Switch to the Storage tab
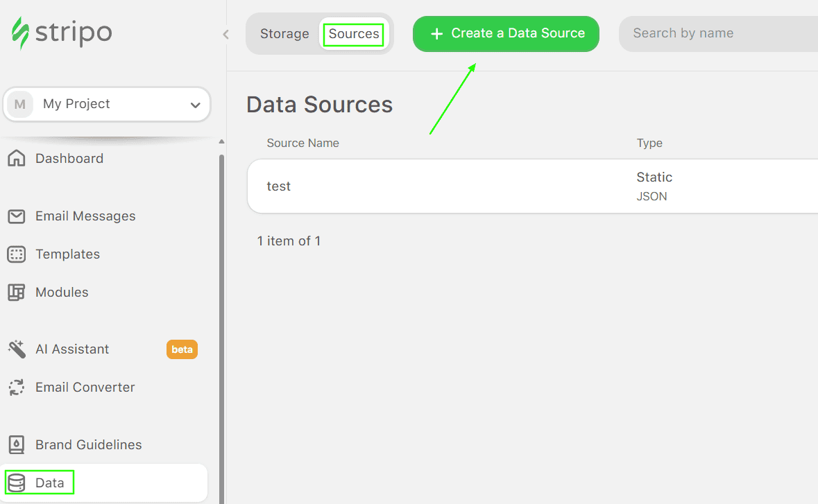Viewport: 818px width, 504px height. [284, 33]
